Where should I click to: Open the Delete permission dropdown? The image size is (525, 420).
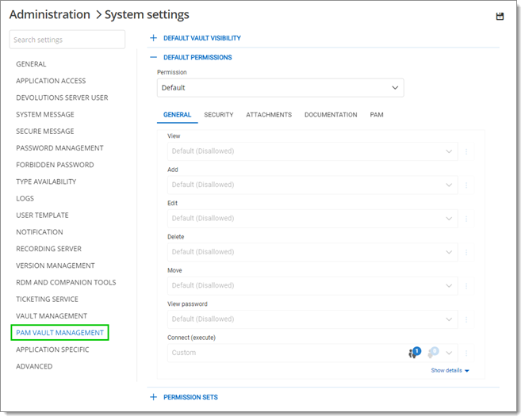[x=312, y=252]
